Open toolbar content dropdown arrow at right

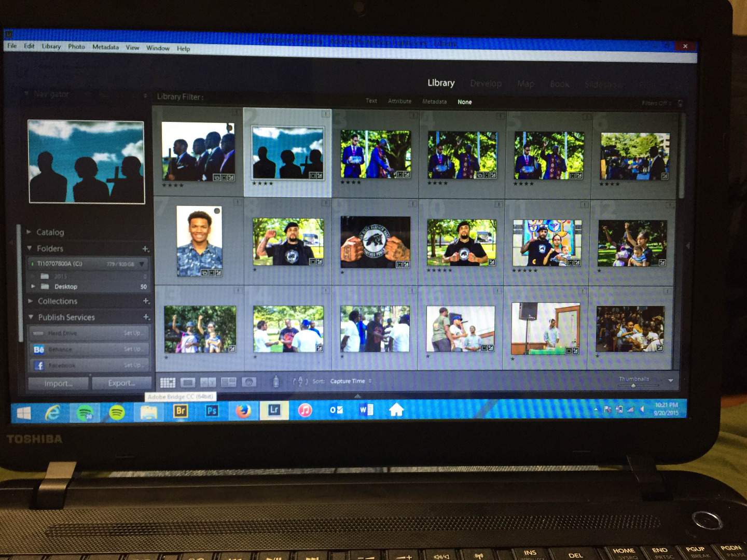[x=671, y=381]
